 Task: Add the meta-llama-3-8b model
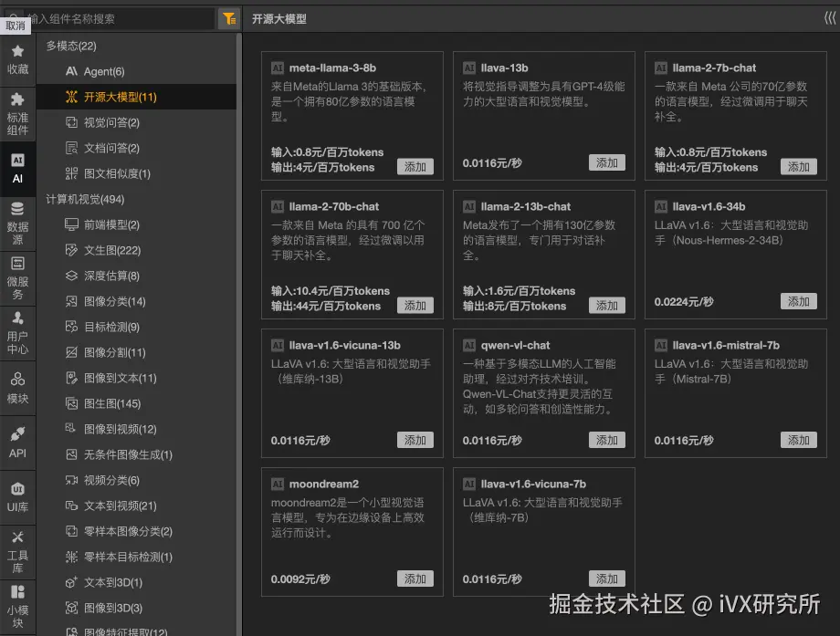pyautogui.click(x=415, y=166)
